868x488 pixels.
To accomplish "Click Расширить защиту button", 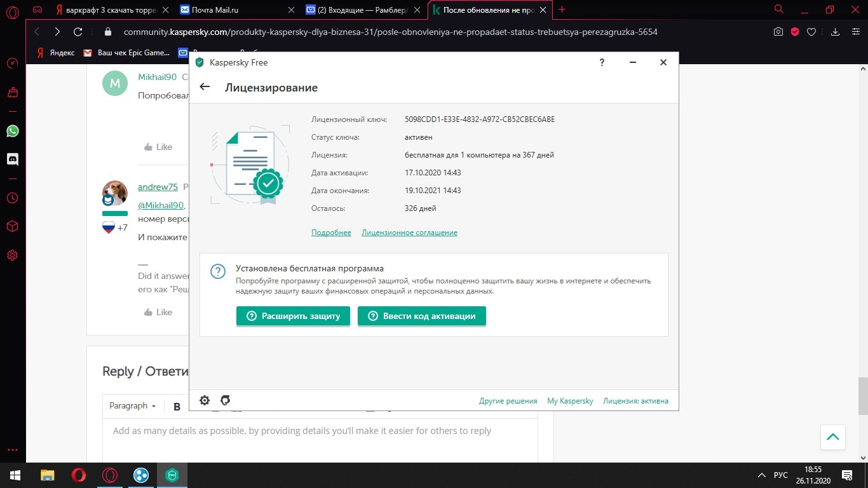I will (x=293, y=316).
